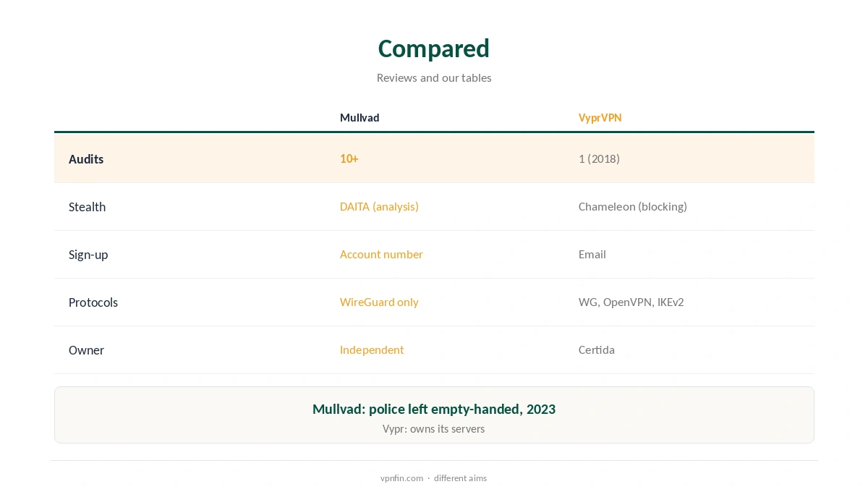The image size is (868, 492).
Task: Click the 'Sign-up' row label
Action: pyautogui.click(x=88, y=255)
